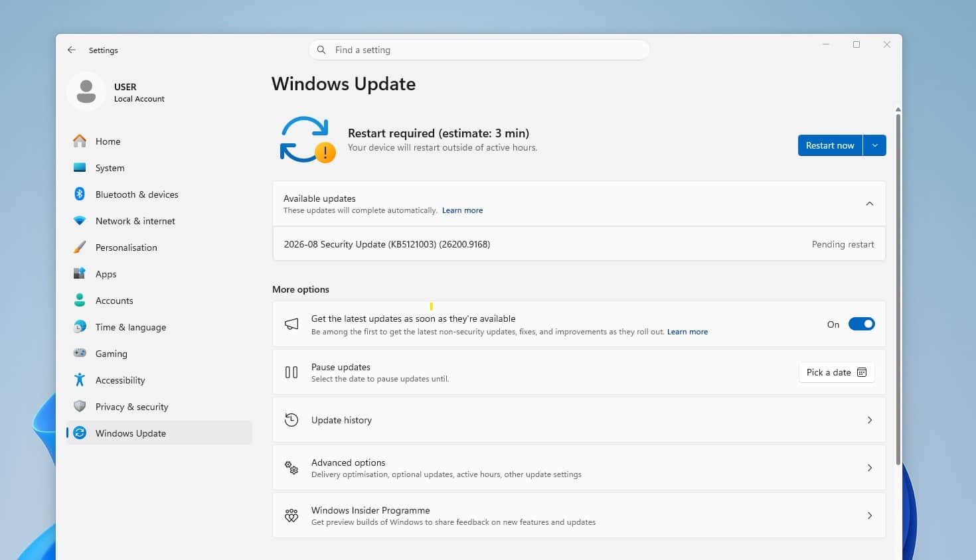Open Network & internet settings
Image resolution: width=976 pixels, height=560 pixels.
(x=159, y=221)
